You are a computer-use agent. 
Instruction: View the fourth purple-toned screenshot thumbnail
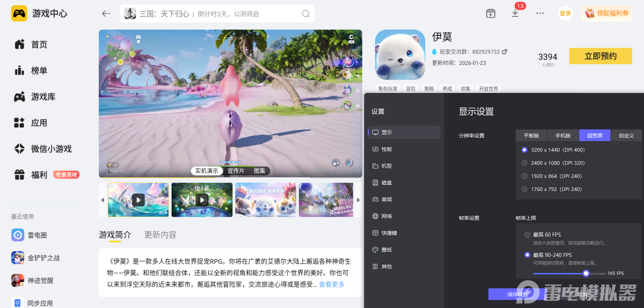click(326, 200)
